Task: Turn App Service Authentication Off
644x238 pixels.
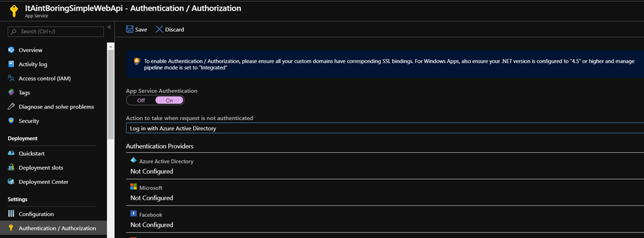Action: pos(141,100)
